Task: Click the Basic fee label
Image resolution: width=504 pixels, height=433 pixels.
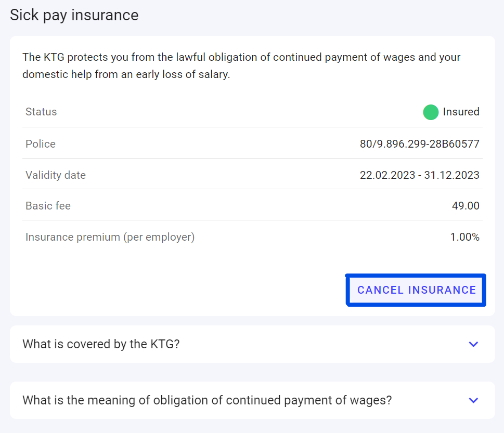Action: 48,206
